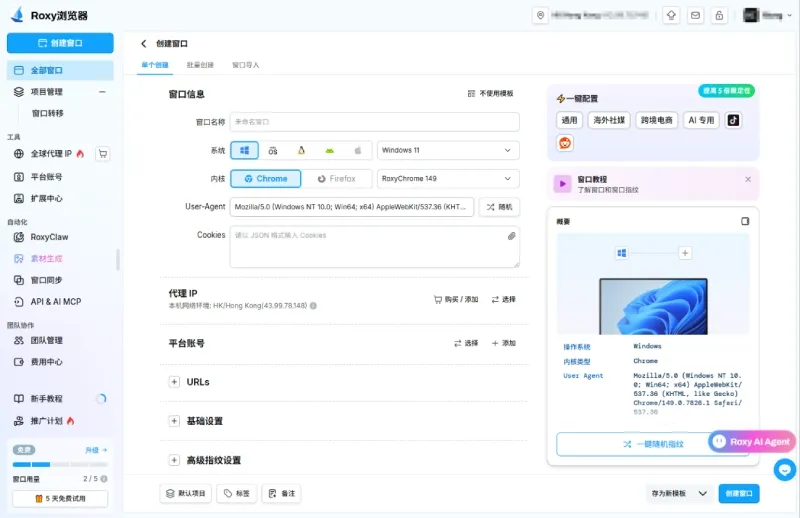Click the upload arrow icon in header
This screenshot has height=518, width=800.
[671, 15]
